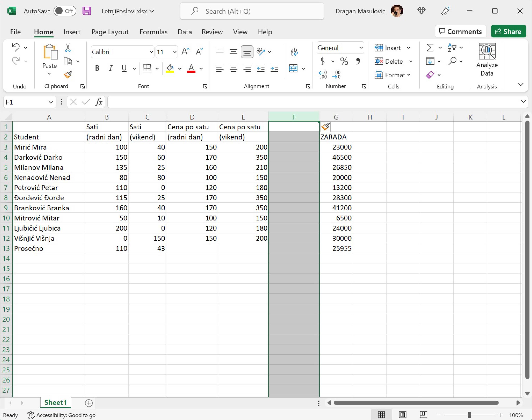The height and width of the screenshot is (420, 532).
Task: Switch to the Data tab
Action: [x=185, y=32]
